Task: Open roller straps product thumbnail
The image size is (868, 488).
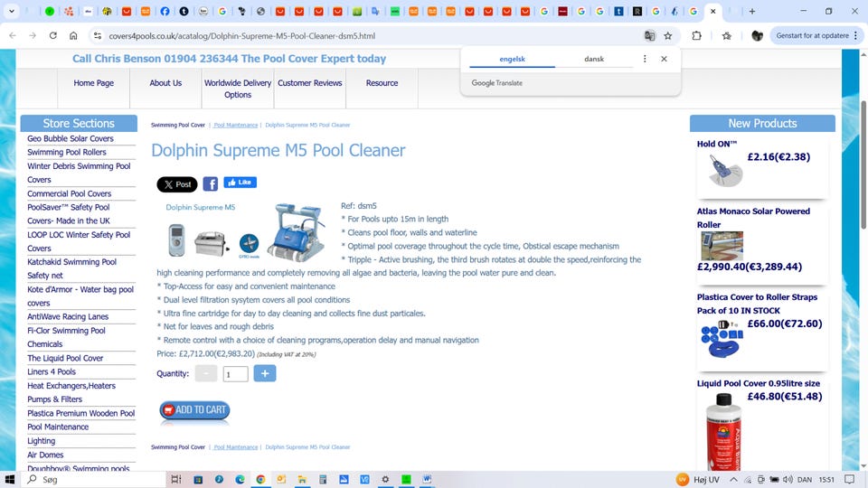Action: [722, 339]
